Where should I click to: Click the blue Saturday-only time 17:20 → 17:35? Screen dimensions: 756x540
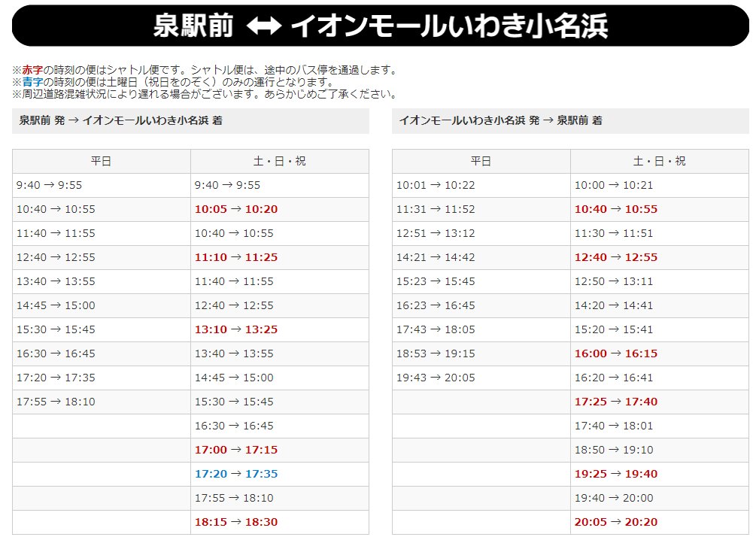[x=236, y=474]
